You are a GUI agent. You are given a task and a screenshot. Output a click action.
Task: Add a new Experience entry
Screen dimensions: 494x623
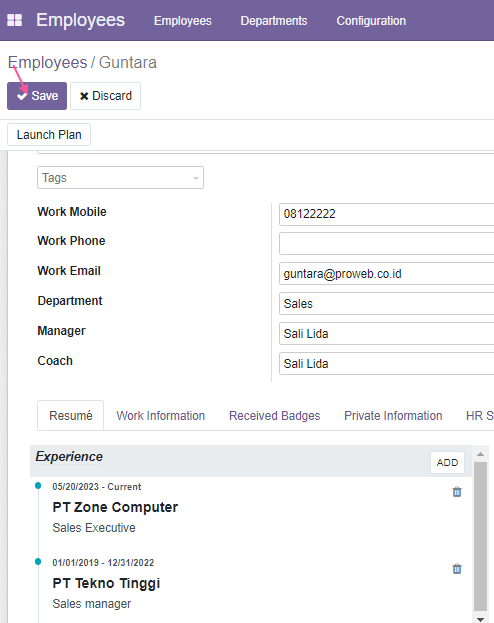pos(448,462)
